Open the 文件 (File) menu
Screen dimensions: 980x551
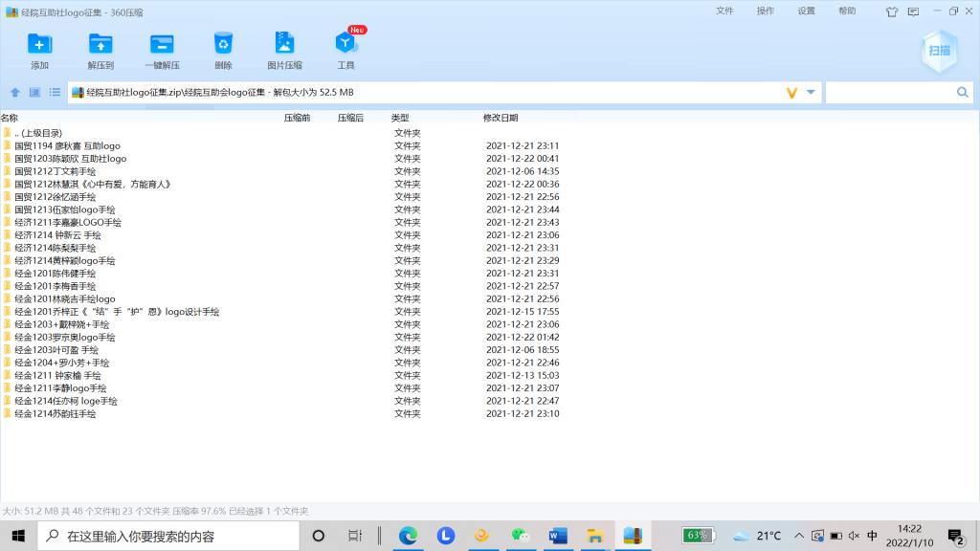[724, 11]
